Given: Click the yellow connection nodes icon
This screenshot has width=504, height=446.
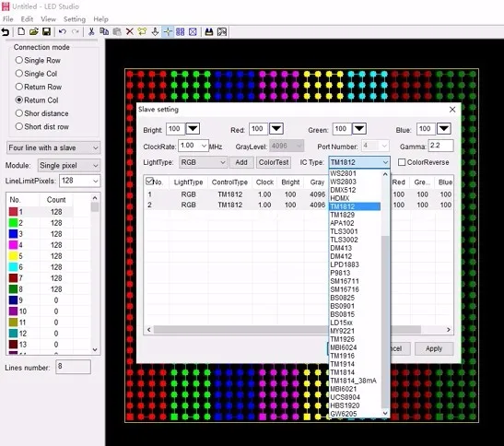Looking at the screenshot, I should [x=142, y=31].
